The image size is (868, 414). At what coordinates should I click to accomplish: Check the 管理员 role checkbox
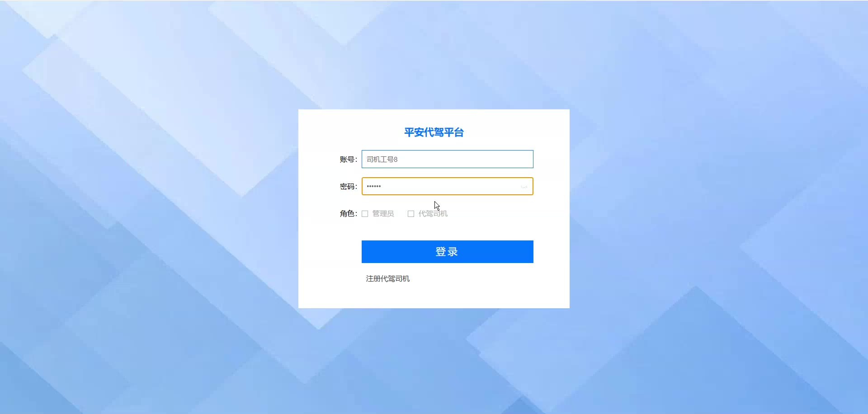pos(365,214)
